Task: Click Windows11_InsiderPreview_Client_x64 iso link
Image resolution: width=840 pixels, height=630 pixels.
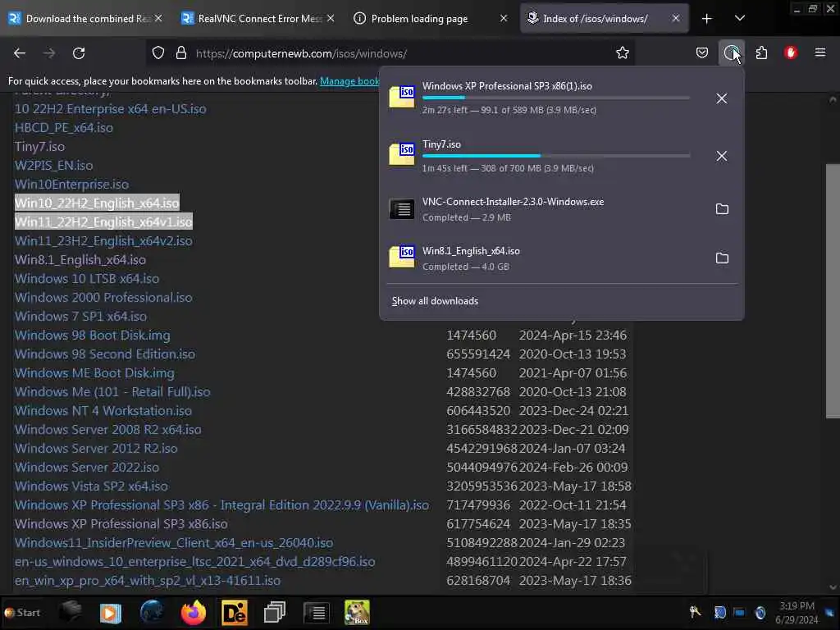Action: click(174, 543)
